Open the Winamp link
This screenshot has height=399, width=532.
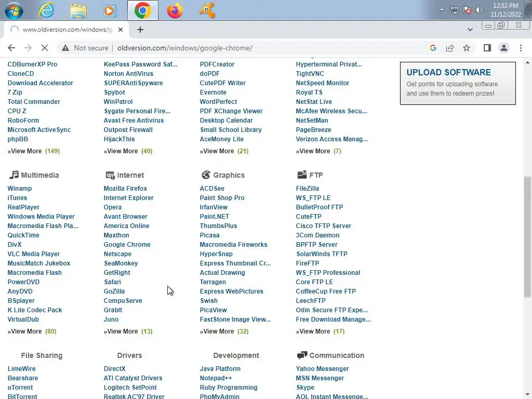click(x=20, y=188)
